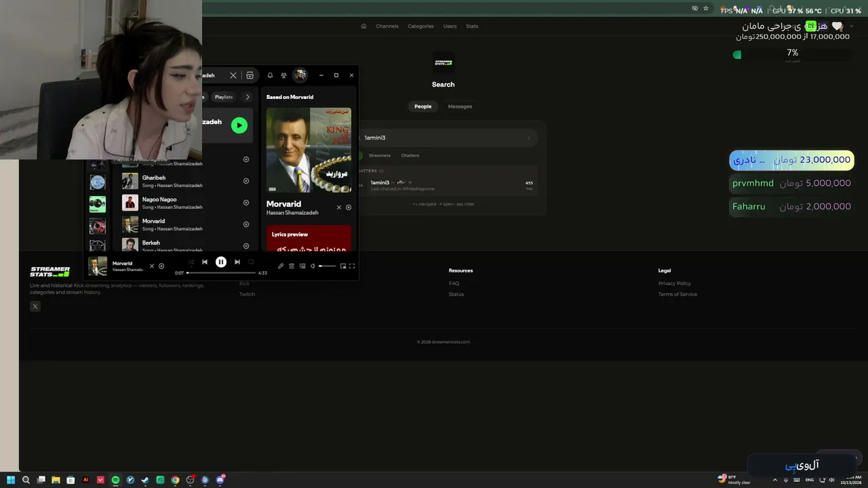The height and width of the screenshot is (488, 868).
Task: Open the Spotify lyrics microphone icon
Action: pyautogui.click(x=281, y=266)
